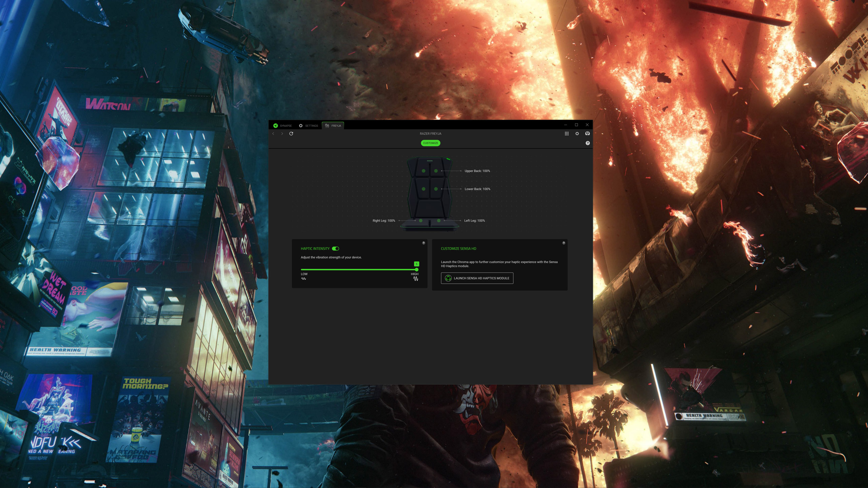Click the refresh icon
This screenshot has width=868, height=488.
tap(291, 134)
